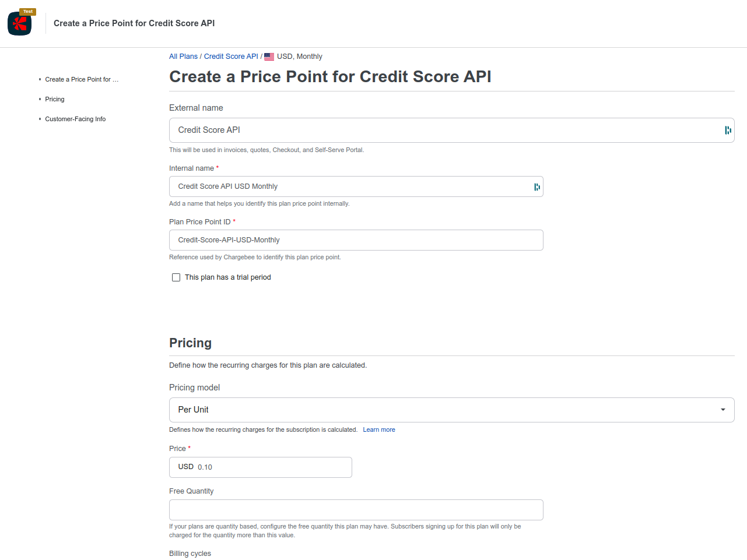Jump to Customer-Facing Info section
Screen dimensions: 747x560
[75, 119]
